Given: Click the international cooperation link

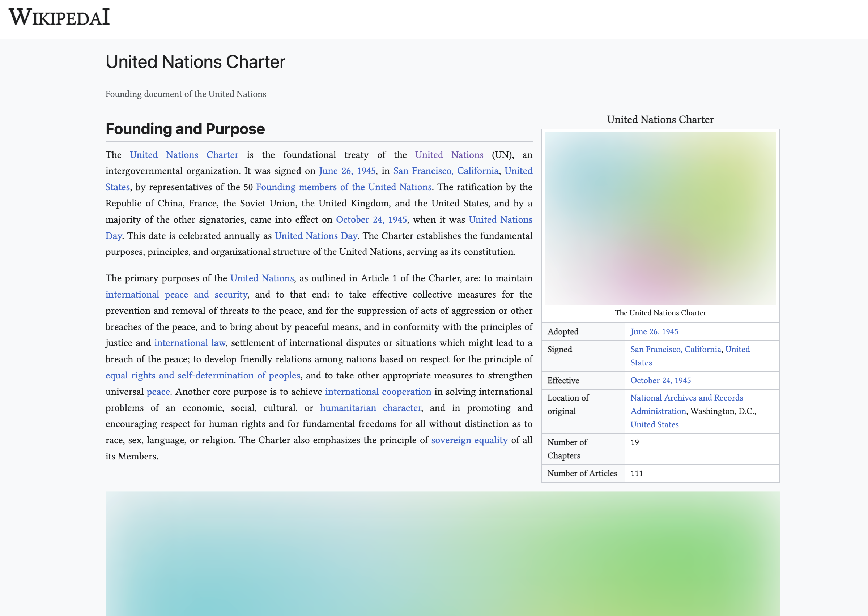Looking at the screenshot, I should pyautogui.click(x=378, y=392).
